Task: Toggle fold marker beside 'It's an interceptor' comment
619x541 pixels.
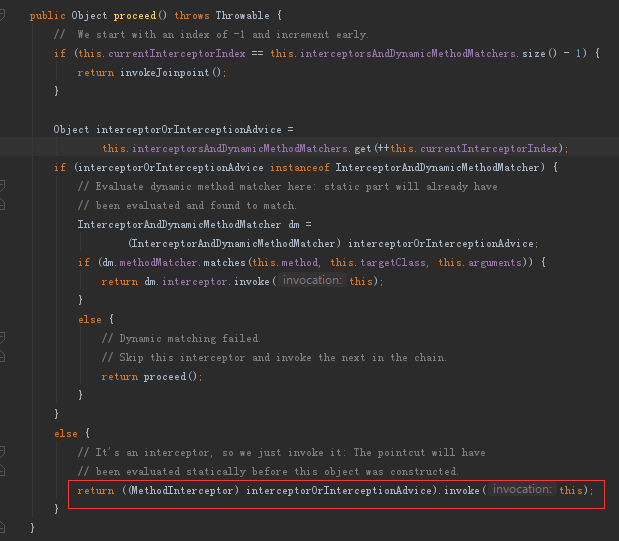Action: [2, 452]
